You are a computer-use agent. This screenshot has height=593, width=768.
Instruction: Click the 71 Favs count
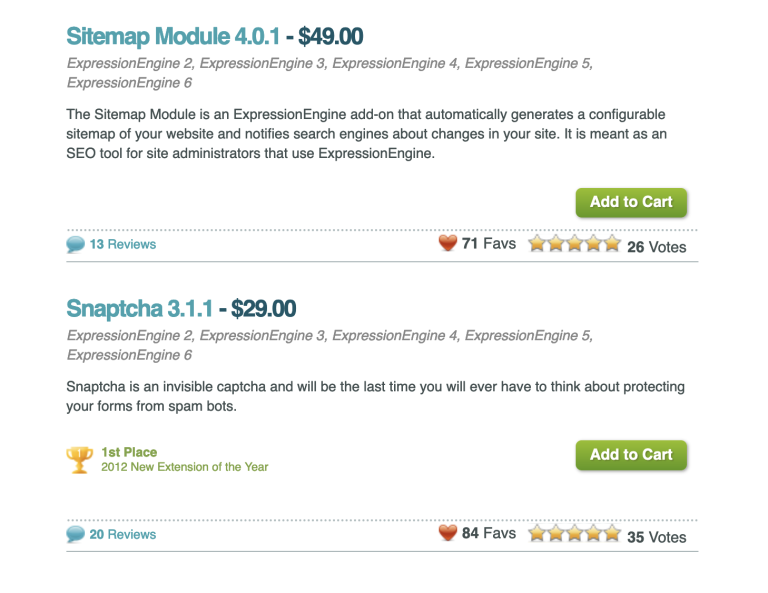(x=489, y=243)
